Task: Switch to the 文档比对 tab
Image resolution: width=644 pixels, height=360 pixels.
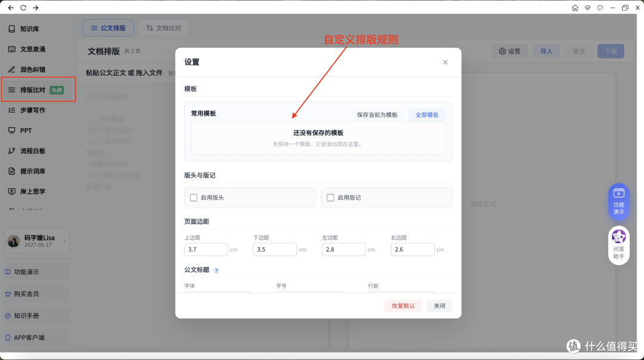Action: [x=163, y=28]
